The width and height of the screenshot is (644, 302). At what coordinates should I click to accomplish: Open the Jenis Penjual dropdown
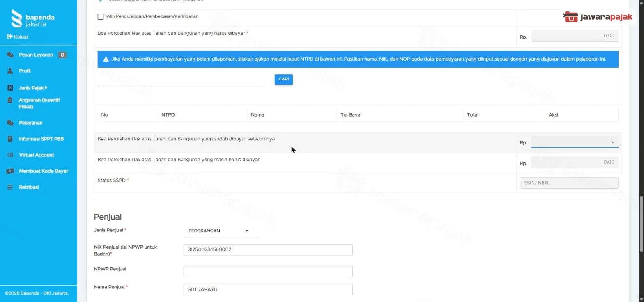pyautogui.click(x=220, y=231)
